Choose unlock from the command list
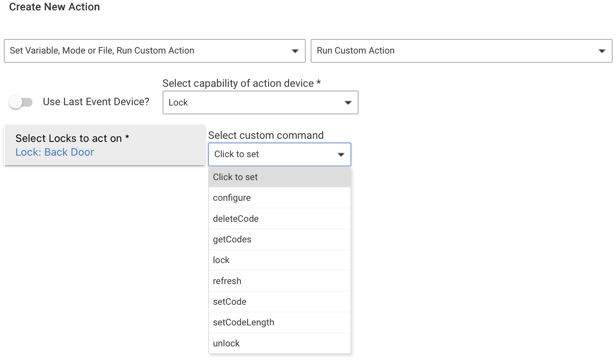 coord(226,343)
